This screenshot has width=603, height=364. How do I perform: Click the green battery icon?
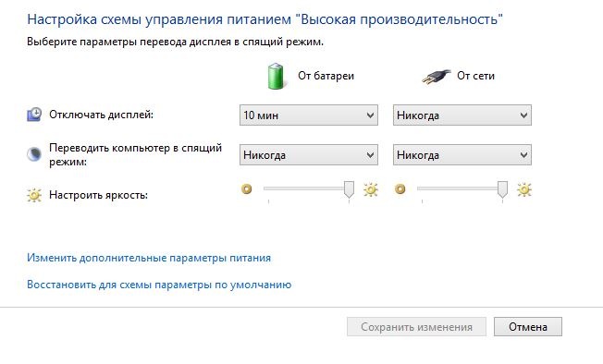tap(276, 77)
